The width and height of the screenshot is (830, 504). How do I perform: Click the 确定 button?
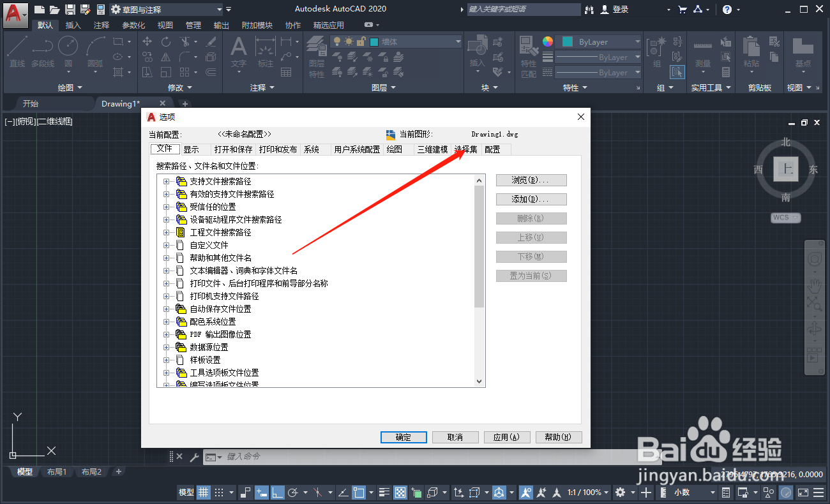point(404,437)
